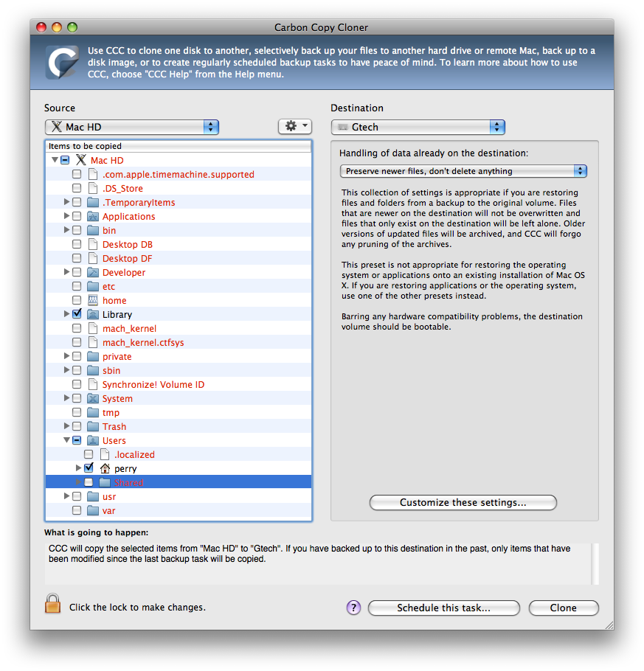Click the Users folder icon

(x=93, y=440)
